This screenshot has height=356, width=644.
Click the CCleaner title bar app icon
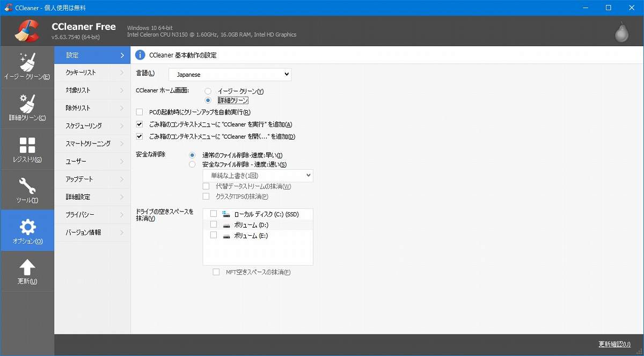click(x=8, y=8)
